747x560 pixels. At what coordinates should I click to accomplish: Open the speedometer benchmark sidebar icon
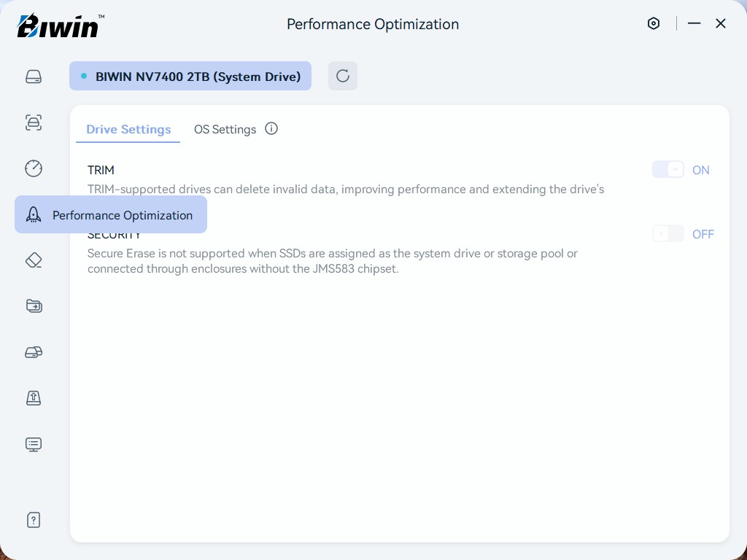pyautogui.click(x=34, y=168)
